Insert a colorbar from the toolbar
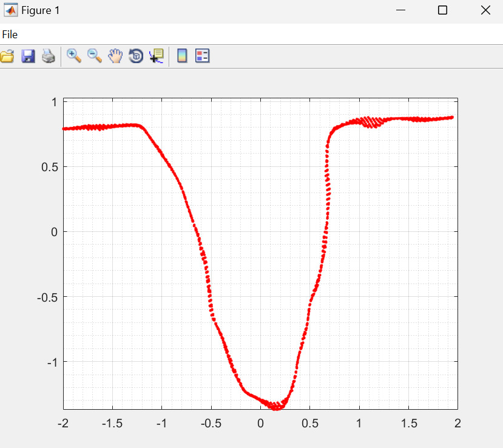Image resolution: width=503 pixels, height=448 pixels. [x=181, y=56]
